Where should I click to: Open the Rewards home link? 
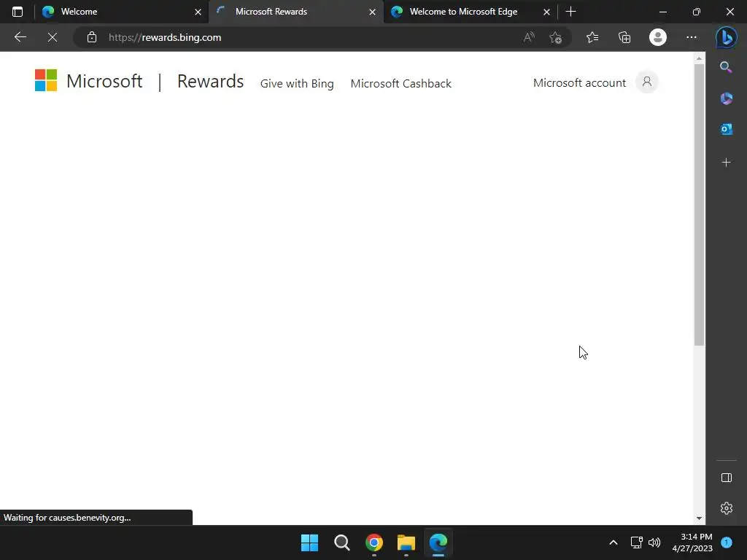[x=210, y=81]
